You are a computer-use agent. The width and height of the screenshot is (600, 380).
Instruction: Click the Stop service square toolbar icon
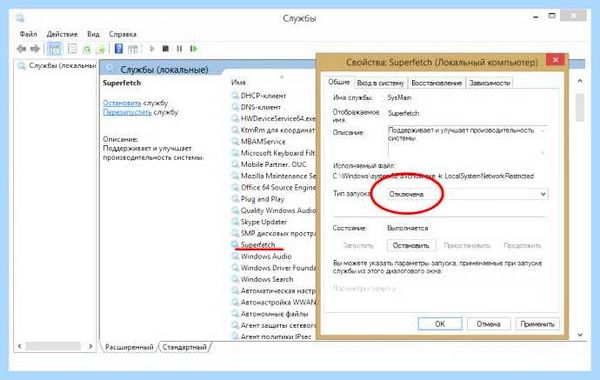click(x=165, y=49)
